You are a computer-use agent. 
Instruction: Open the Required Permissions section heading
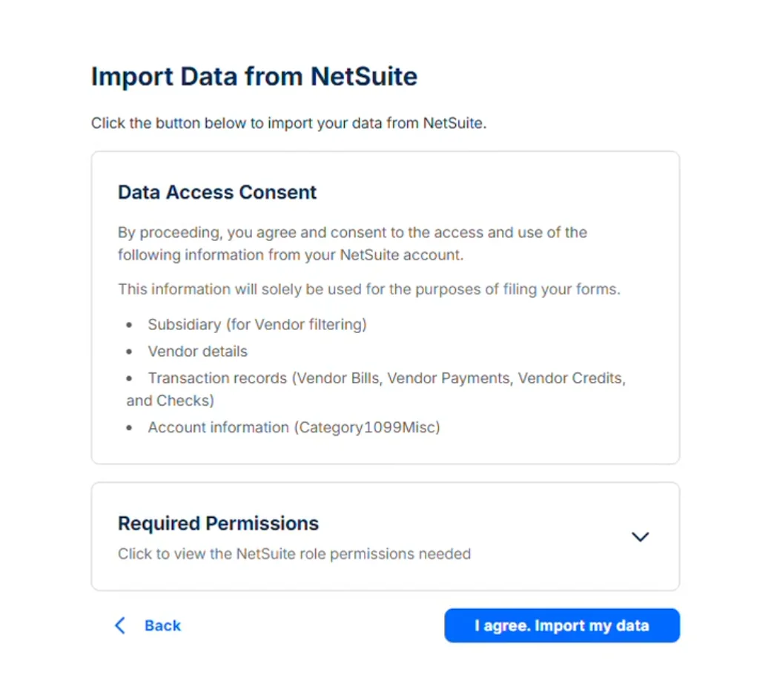click(x=218, y=523)
